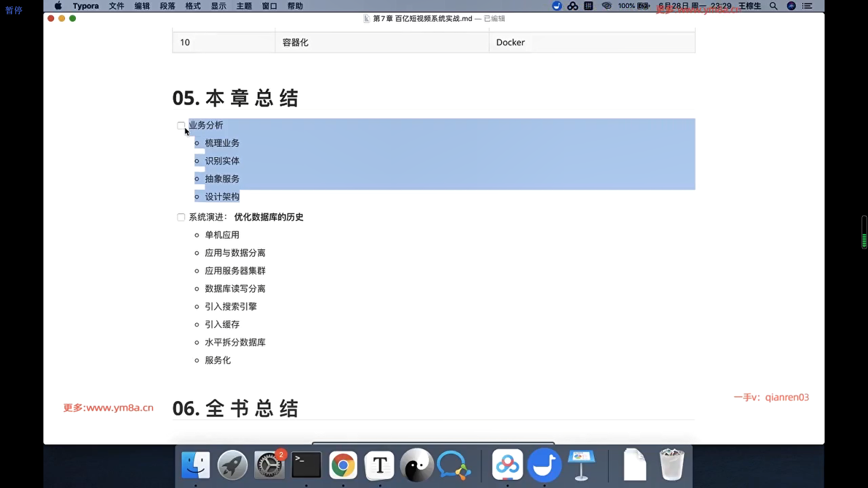Open the Terminal app in dock

point(306,465)
